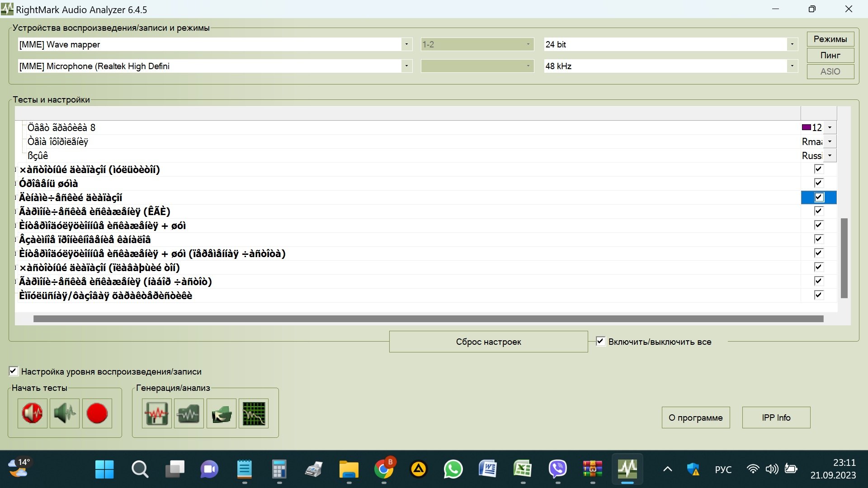
Task: Click the vertical scrollbar of test list
Action: point(844,258)
